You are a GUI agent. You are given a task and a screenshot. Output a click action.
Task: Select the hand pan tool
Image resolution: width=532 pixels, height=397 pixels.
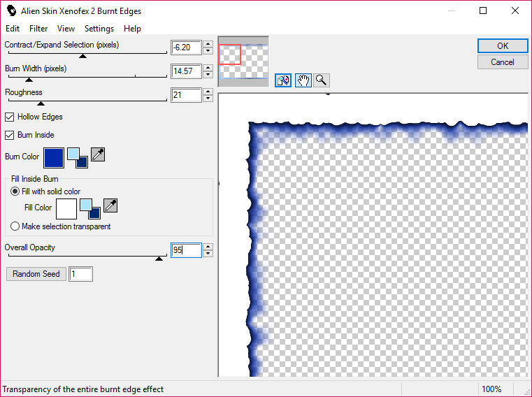pyautogui.click(x=303, y=80)
